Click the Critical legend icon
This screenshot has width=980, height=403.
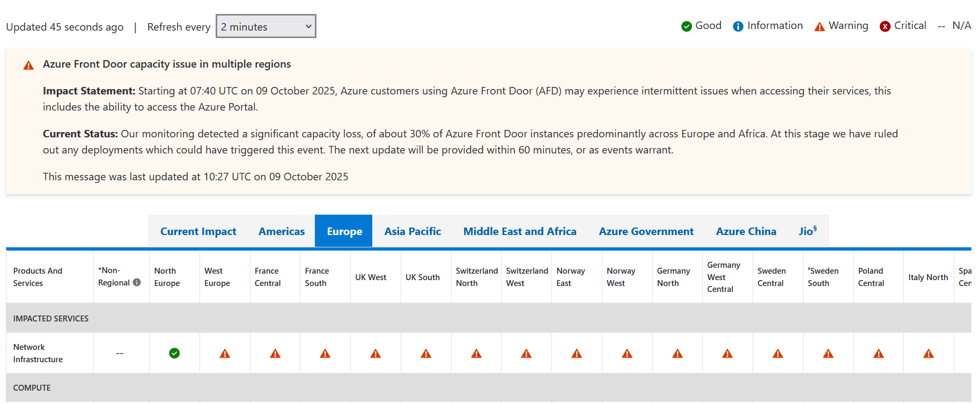(x=885, y=26)
